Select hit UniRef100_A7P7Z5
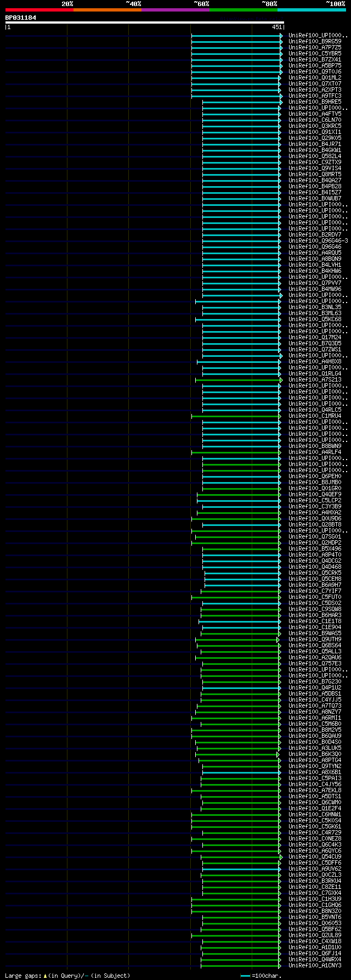The height and width of the screenshot is (980, 351). (x=315, y=47)
